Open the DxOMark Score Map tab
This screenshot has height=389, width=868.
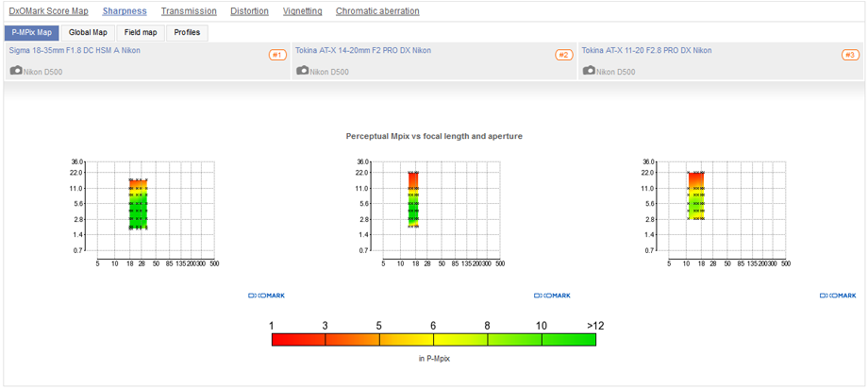49,11
